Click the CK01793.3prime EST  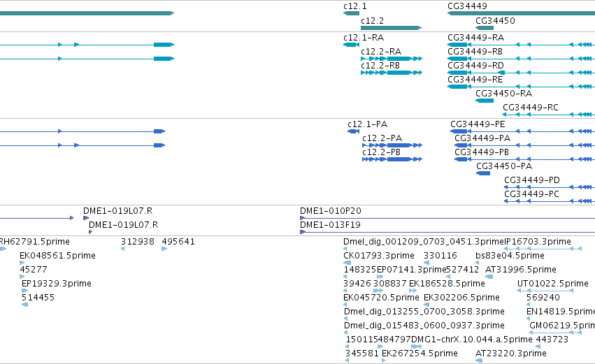pyautogui.click(x=347, y=263)
